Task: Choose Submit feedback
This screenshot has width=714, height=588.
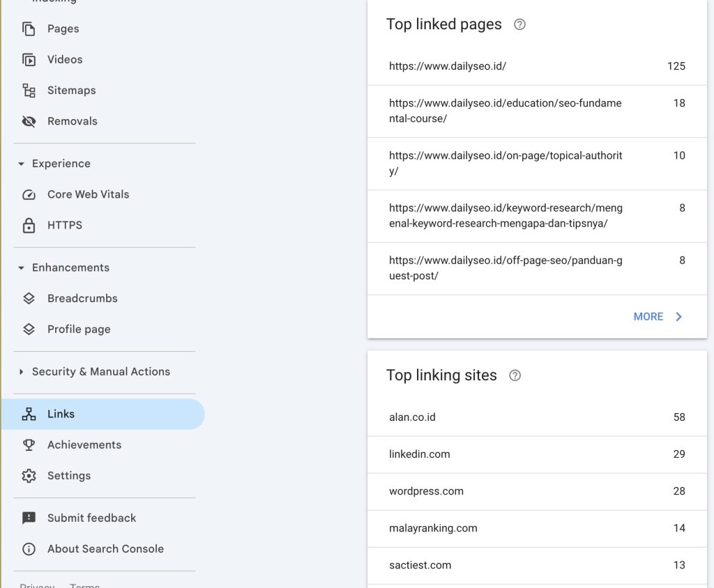Action: click(102, 518)
